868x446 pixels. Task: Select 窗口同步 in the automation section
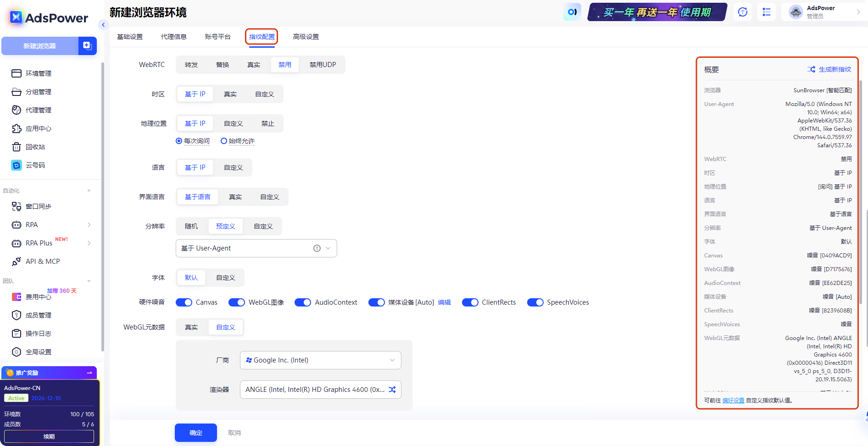[39, 206]
